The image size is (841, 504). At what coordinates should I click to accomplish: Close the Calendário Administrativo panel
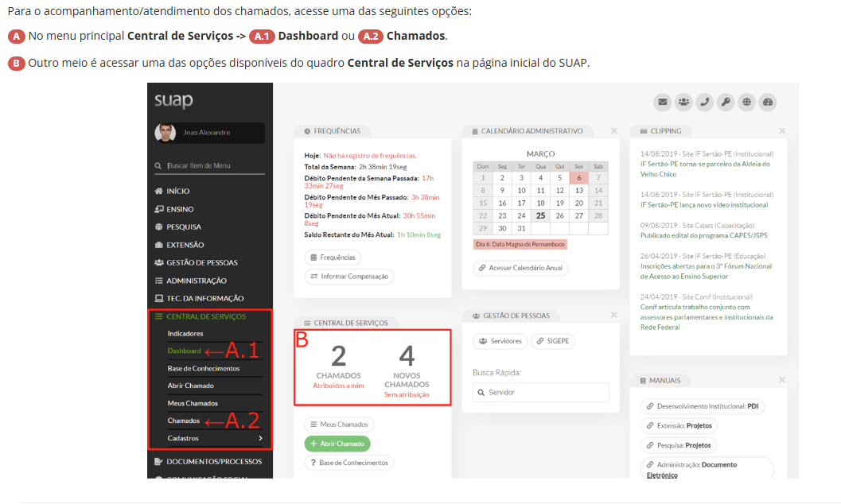pyautogui.click(x=613, y=131)
